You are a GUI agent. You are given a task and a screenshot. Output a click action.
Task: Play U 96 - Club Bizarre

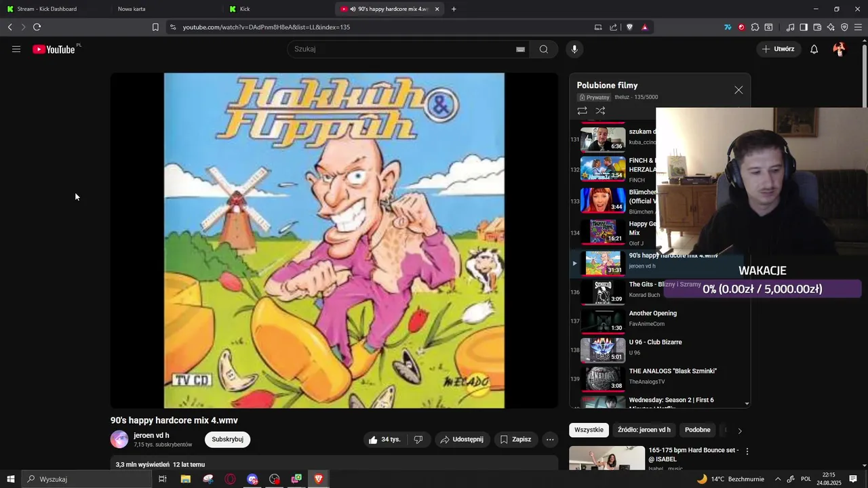(655, 342)
